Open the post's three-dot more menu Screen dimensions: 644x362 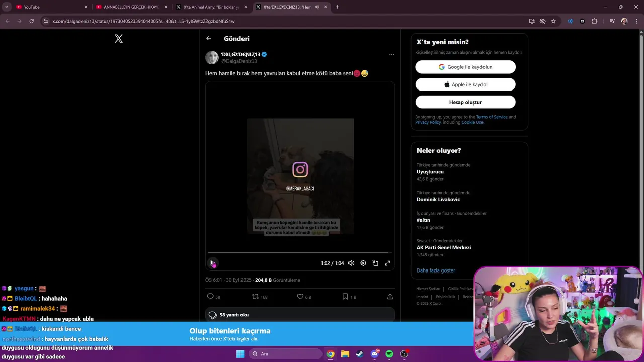391,54
